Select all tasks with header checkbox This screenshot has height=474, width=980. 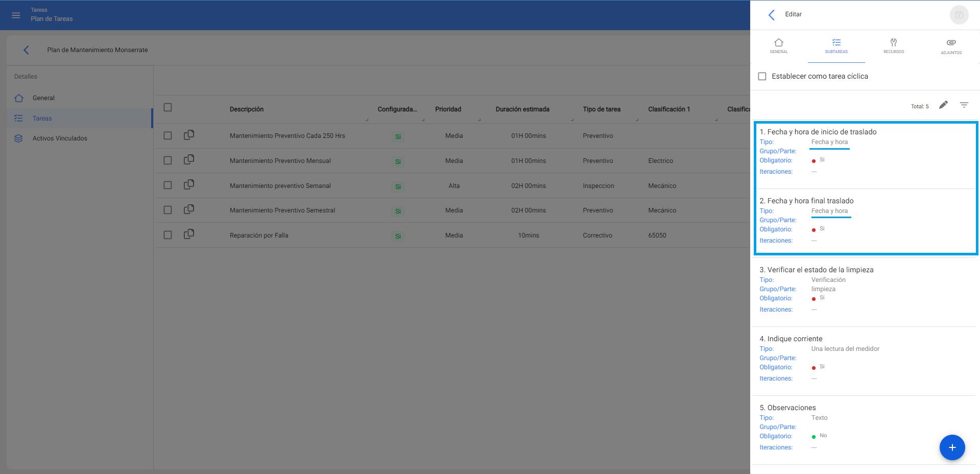168,108
